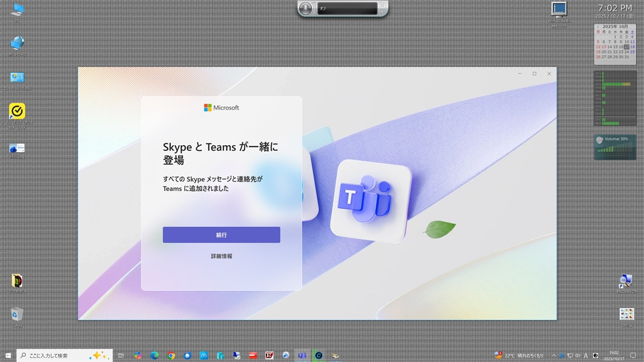644x362 pixels.
Task: Open the Recycle Bin desktop icon
Action: click(x=17, y=317)
